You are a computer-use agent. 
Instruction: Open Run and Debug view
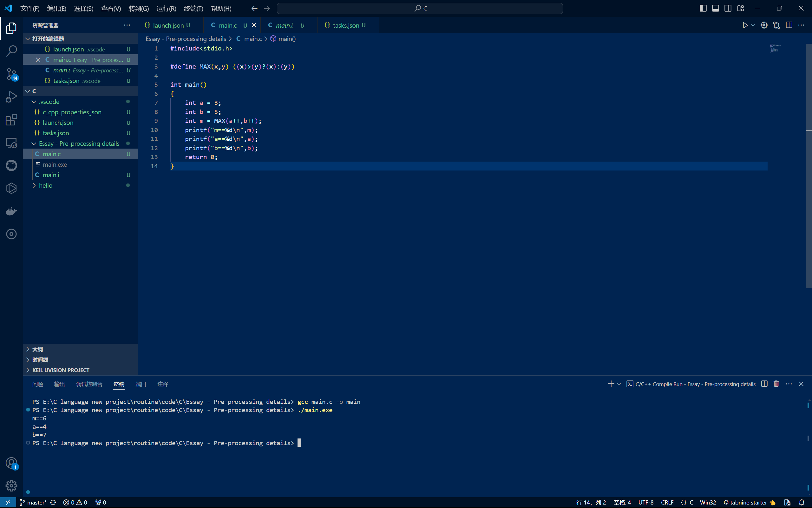pos(11,97)
